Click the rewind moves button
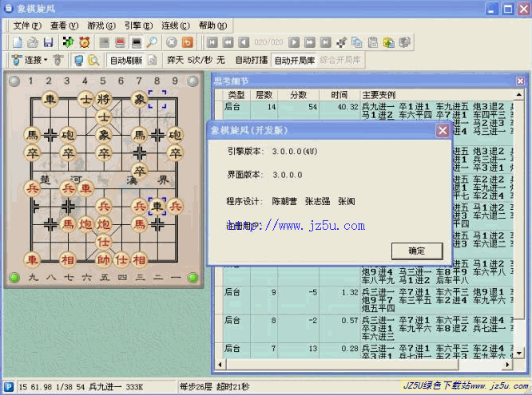532x395 pixels. pos(228,42)
